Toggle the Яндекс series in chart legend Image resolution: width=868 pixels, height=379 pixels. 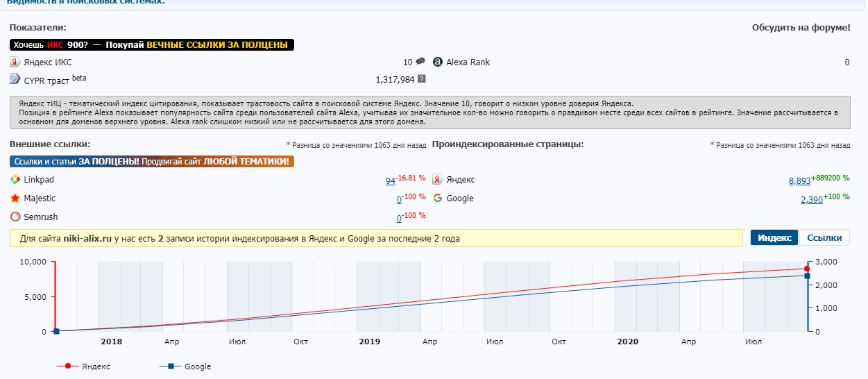click(x=83, y=366)
